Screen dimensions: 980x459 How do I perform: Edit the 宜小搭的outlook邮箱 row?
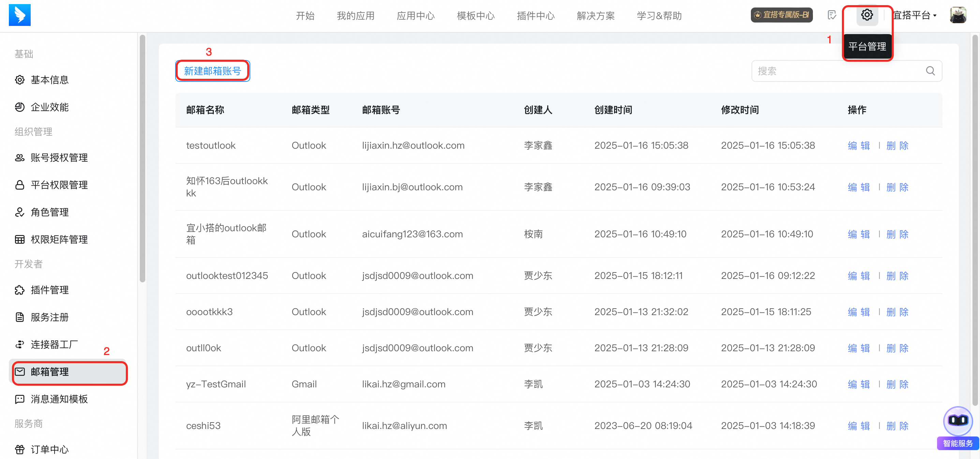point(859,235)
